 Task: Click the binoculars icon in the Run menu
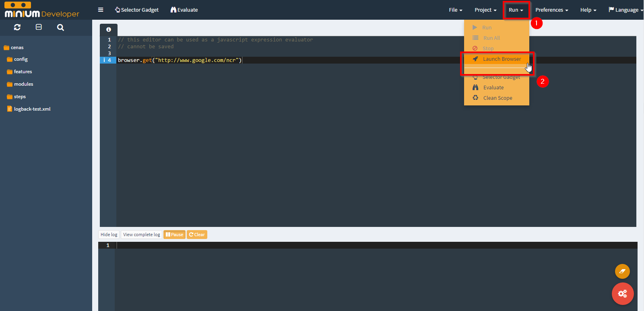tap(475, 87)
